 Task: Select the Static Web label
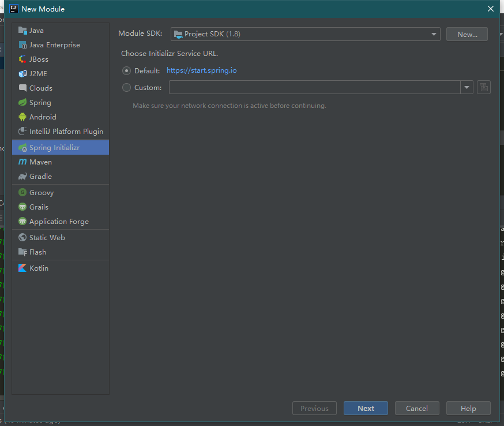coord(47,237)
